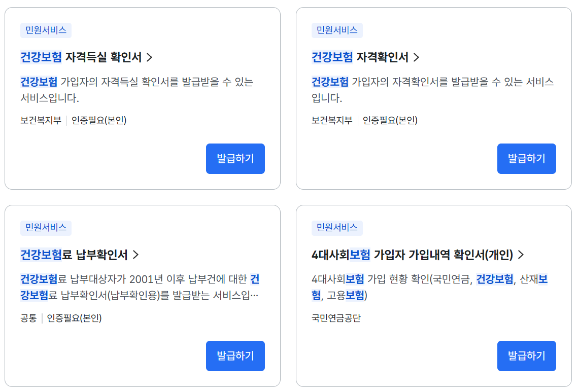Click the chevron after 납부확인서 title

click(135, 255)
